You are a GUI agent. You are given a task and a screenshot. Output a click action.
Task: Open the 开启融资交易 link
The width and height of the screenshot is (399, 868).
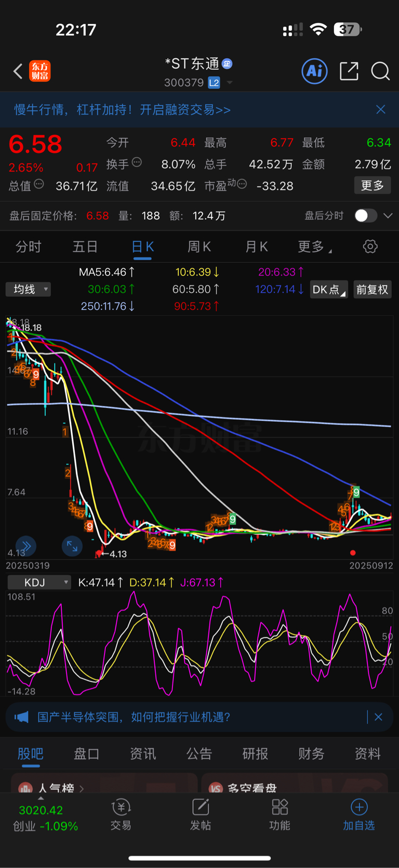185,110
